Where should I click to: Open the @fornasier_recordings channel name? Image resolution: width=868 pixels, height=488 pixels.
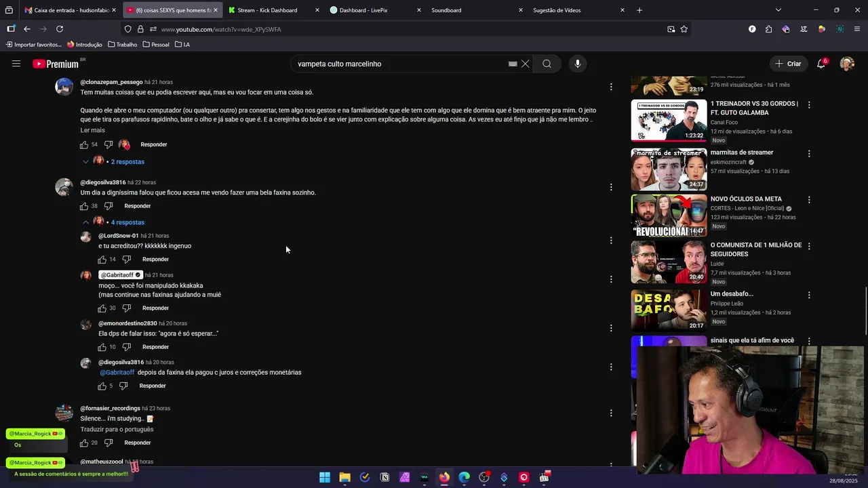tap(110, 409)
